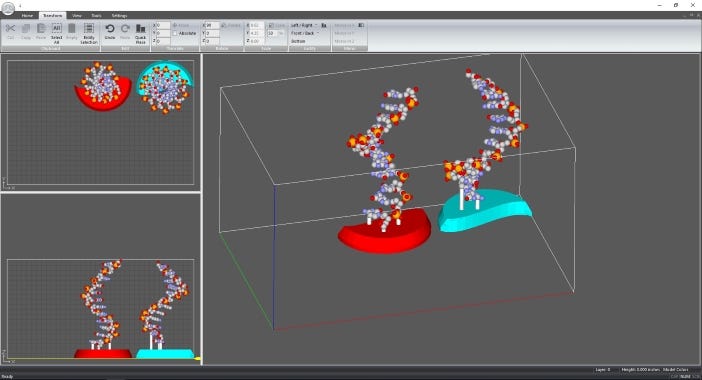The image size is (702, 380).
Task: Click the Translate X input field
Action: point(163,26)
